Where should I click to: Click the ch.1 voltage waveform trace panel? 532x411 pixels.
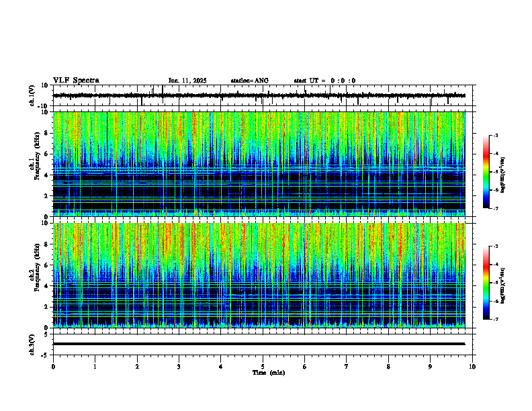[x=264, y=95]
